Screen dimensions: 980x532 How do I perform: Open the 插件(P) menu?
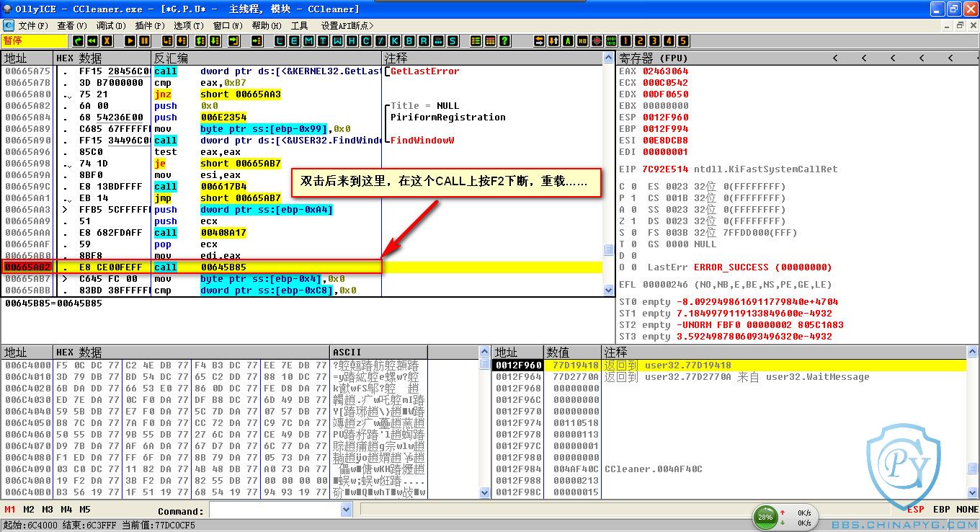150,25
